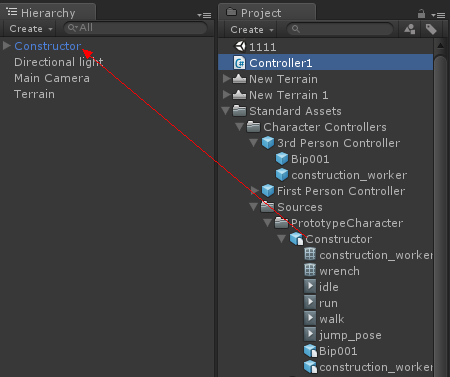
Task: Collapse the Character Controllers folder
Action: [239, 127]
